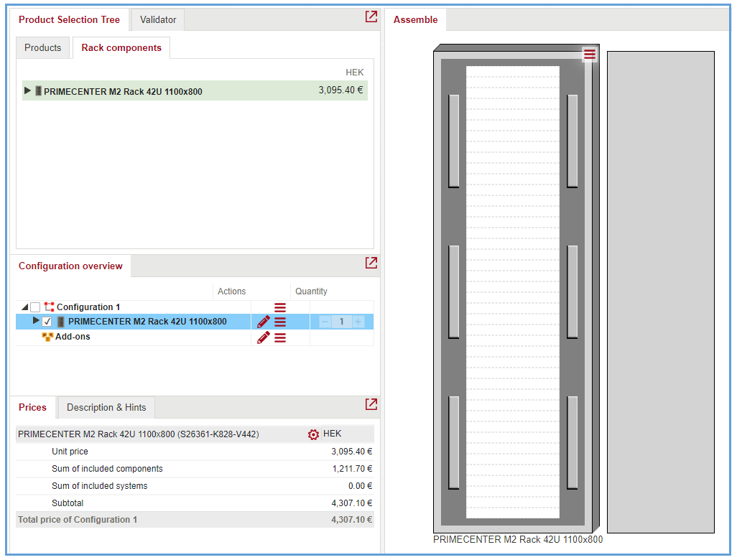Click the HEK column header in product tree
The height and width of the screenshot is (560, 737).
(x=354, y=73)
